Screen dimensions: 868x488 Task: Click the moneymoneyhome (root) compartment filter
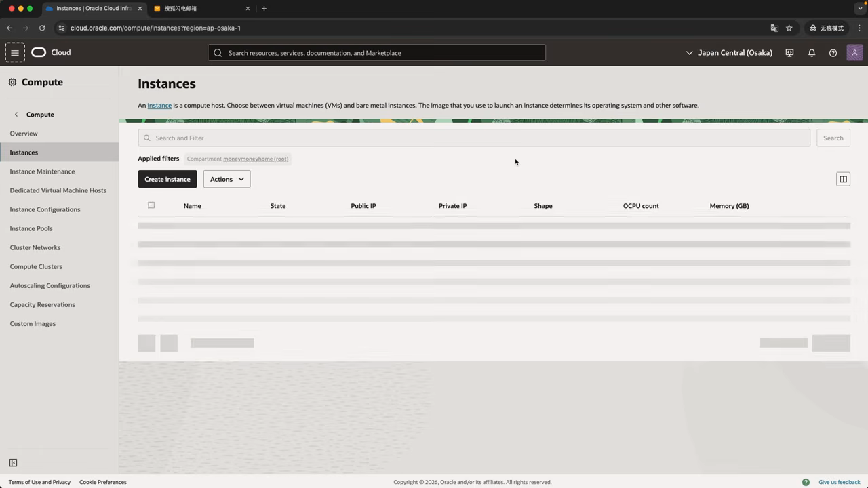coord(256,159)
